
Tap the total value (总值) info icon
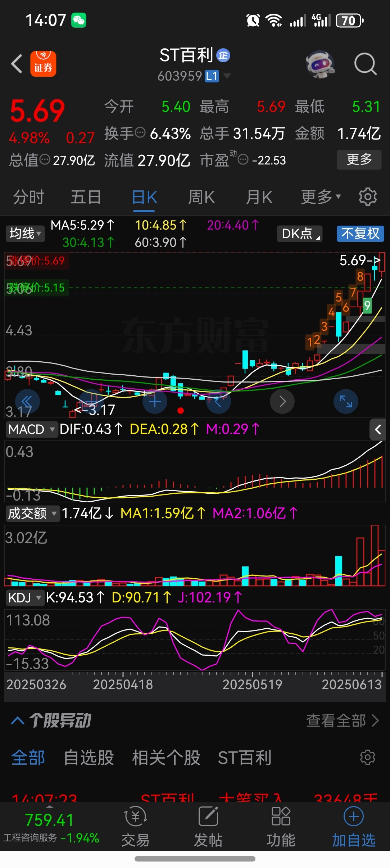[45, 159]
